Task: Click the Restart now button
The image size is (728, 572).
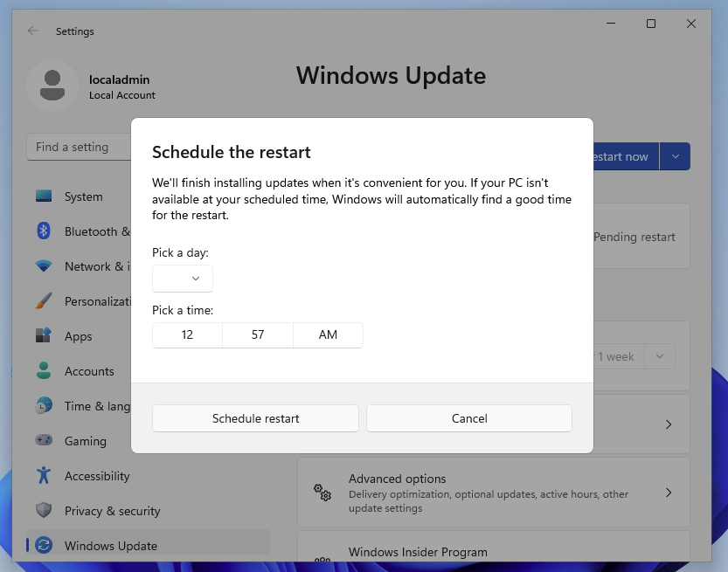Action: pyautogui.click(x=626, y=156)
